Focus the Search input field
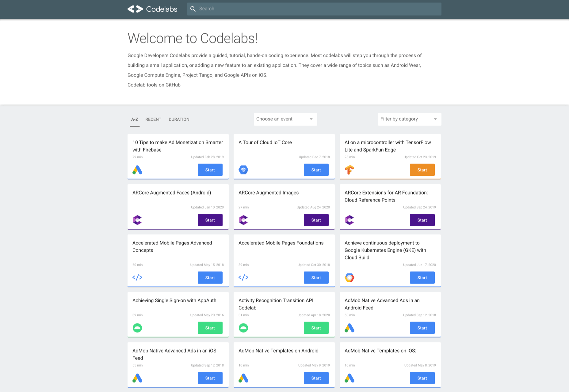This screenshot has height=392, width=569. coord(319,9)
